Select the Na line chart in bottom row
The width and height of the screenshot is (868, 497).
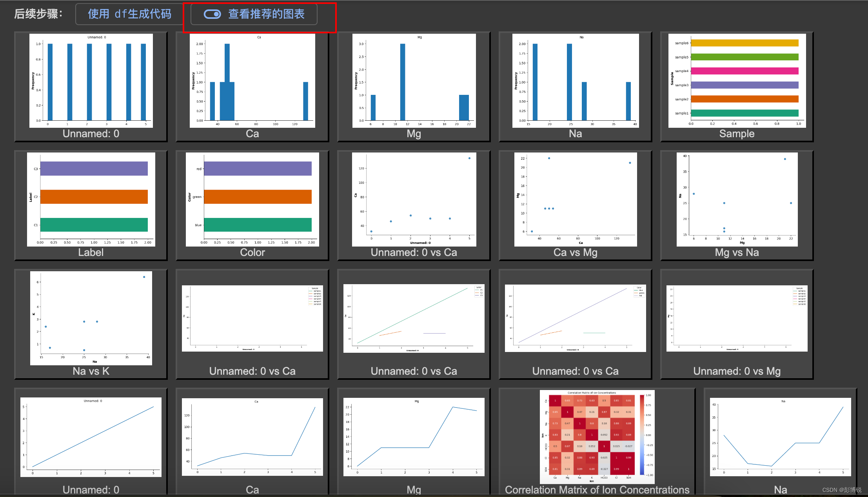tap(780, 437)
